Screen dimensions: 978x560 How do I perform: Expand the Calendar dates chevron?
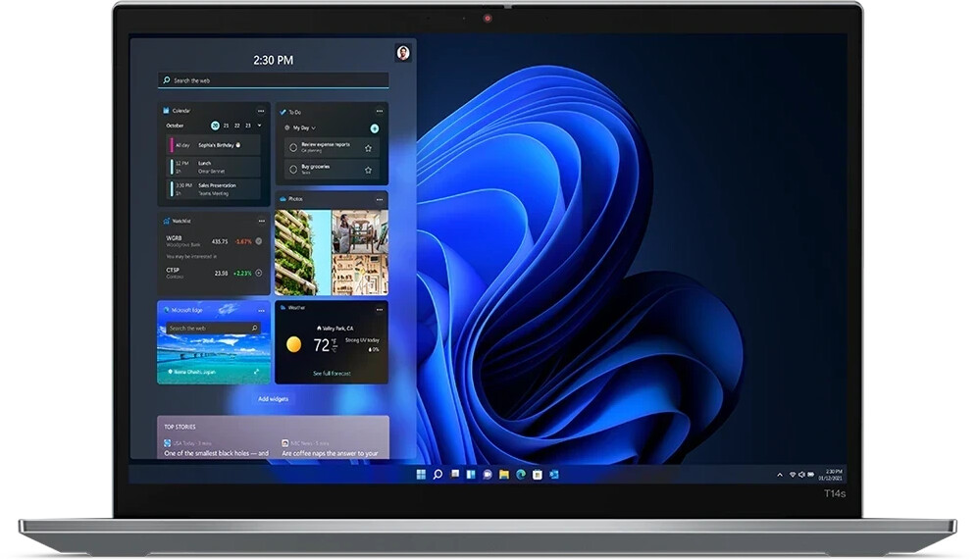[259, 126]
